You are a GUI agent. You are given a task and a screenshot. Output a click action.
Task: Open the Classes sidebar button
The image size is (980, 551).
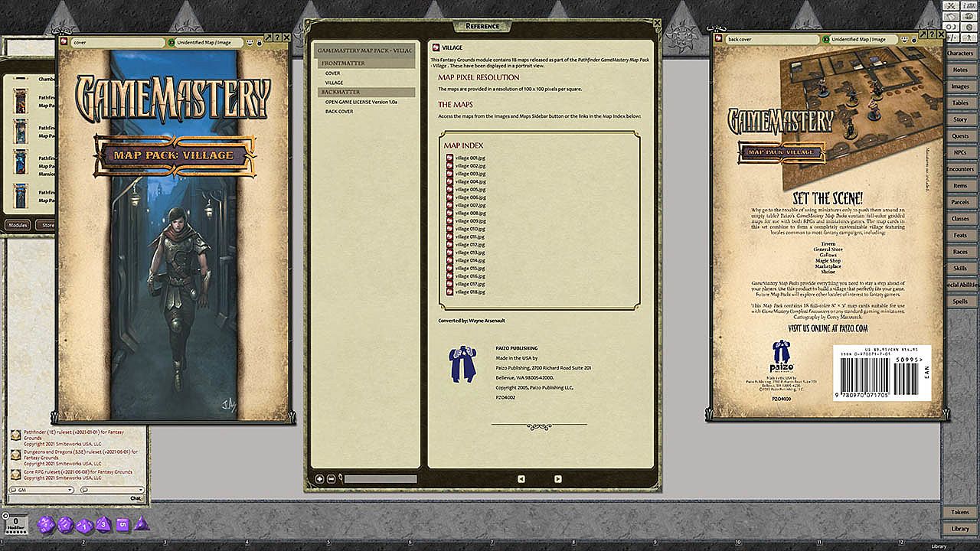960,219
